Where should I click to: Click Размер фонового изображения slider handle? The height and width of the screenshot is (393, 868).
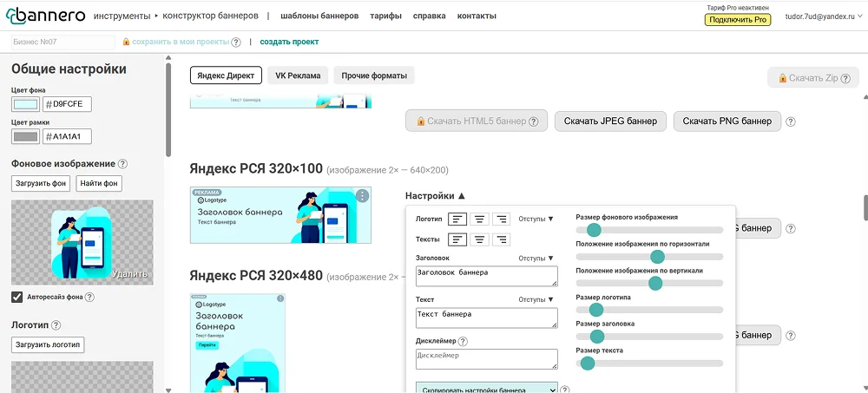click(x=594, y=230)
